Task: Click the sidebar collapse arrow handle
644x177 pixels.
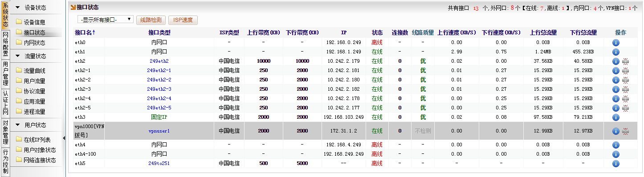Action: pos(64,138)
